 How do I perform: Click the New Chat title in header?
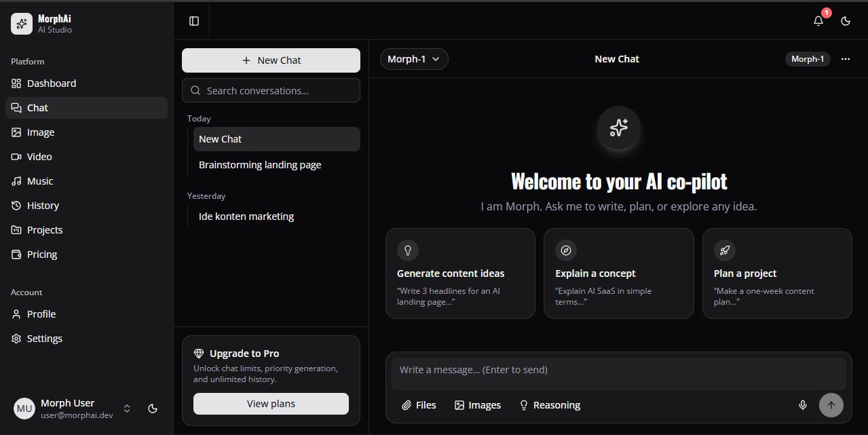click(617, 59)
